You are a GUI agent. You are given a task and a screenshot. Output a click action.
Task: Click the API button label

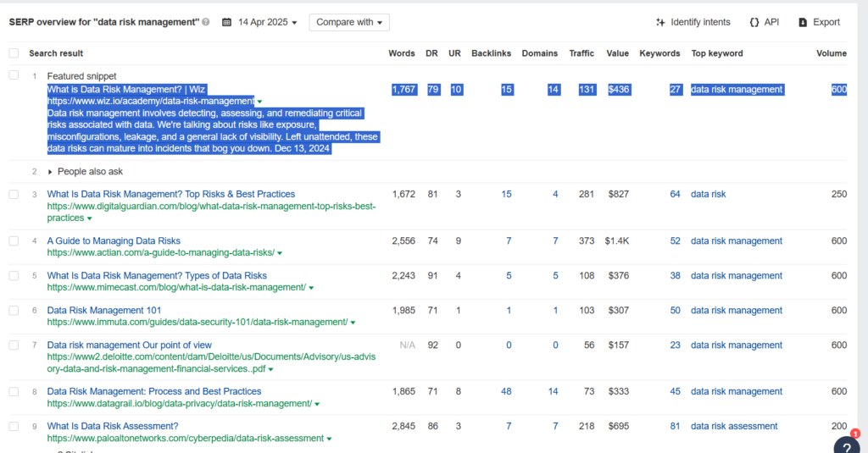pos(771,22)
